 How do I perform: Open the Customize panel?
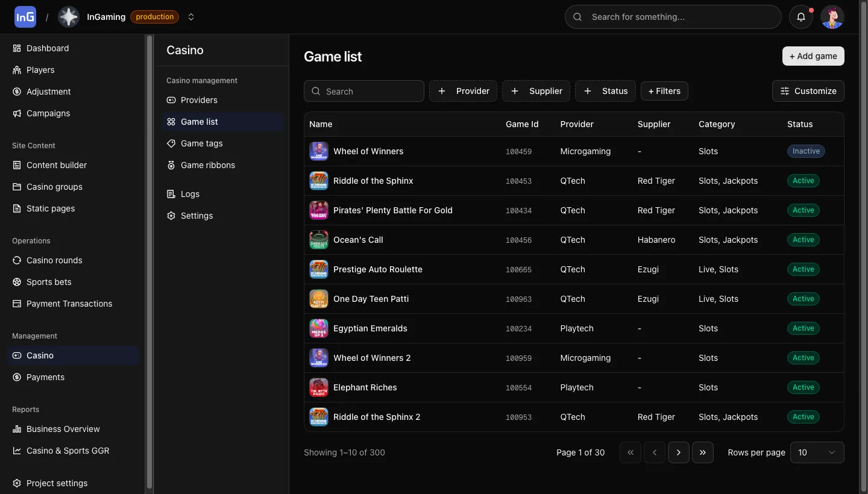point(808,91)
